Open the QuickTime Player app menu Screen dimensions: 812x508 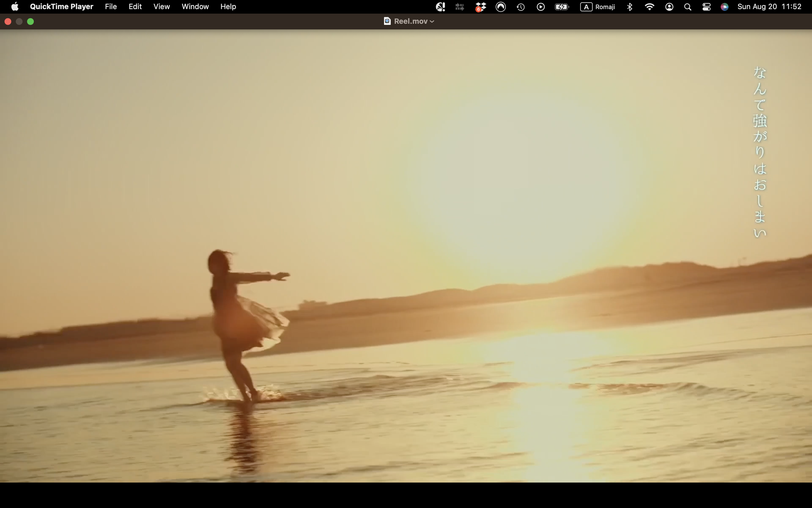pos(61,7)
